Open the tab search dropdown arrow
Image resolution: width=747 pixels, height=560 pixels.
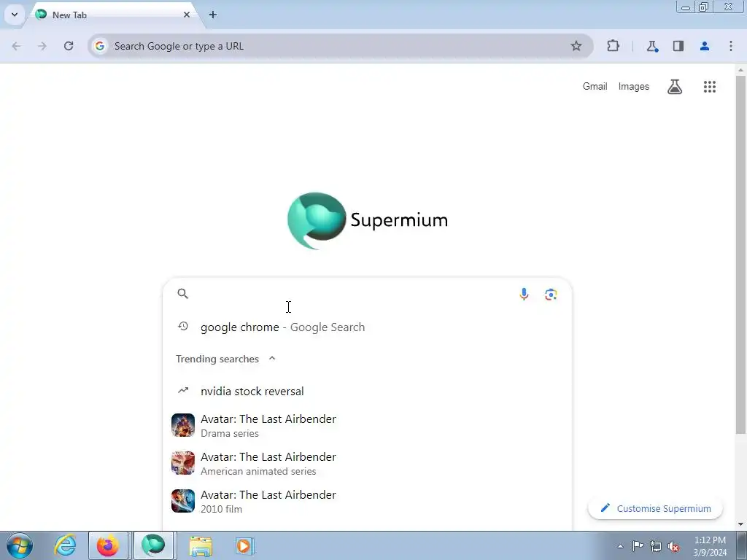coord(15,15)
